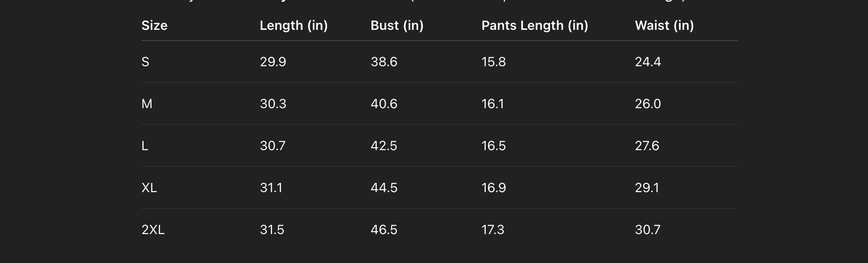The image size is (868, 263).
Task: Click waist value 27.6 in L row
Action: click(x=647, y=146)
